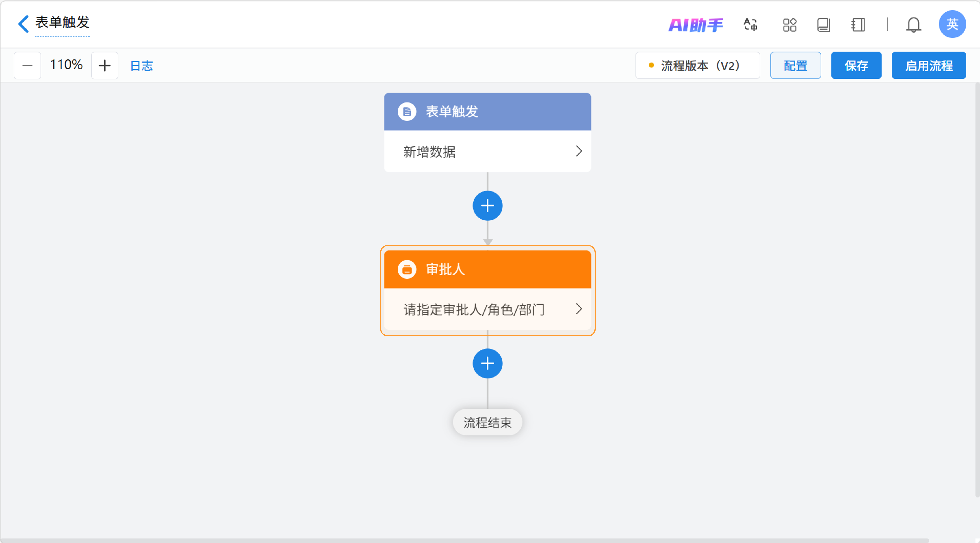Zoom in with plus button

pyautogui.click(x=105, y=65)
